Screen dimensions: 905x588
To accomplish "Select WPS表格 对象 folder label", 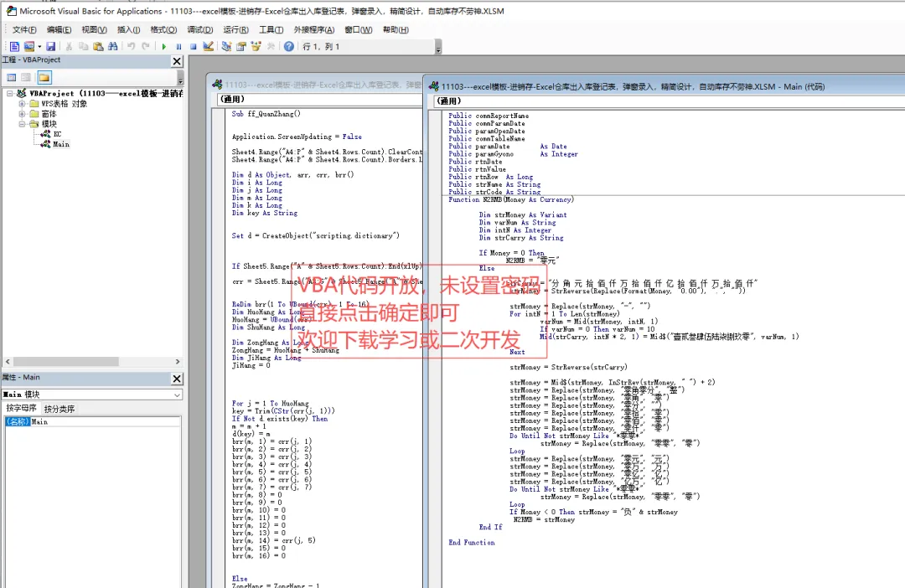I will pos(64,104).
